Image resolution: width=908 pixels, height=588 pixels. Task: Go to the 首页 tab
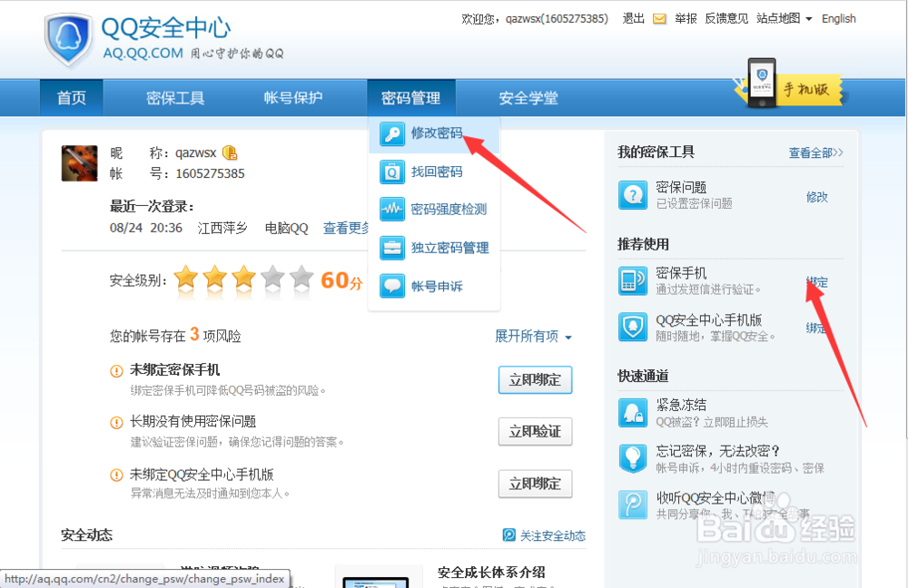point(72,97)
